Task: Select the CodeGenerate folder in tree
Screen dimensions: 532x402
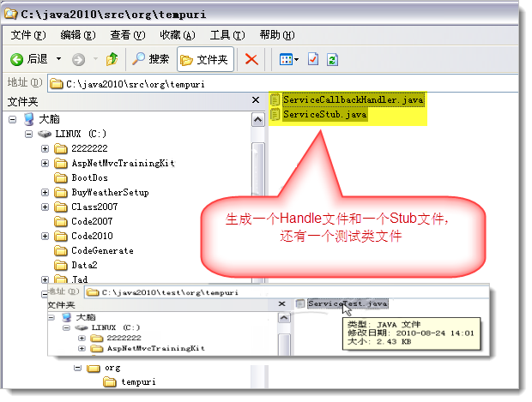Action: click(102, 250)
